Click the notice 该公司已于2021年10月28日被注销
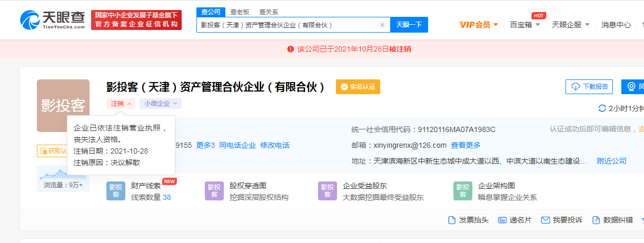 pos(354,49)
